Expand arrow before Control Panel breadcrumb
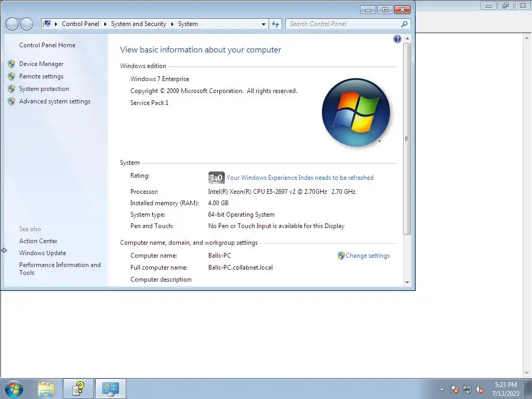Screen dimensions: 532x399 pyautogui.click(x=56, y=24)
